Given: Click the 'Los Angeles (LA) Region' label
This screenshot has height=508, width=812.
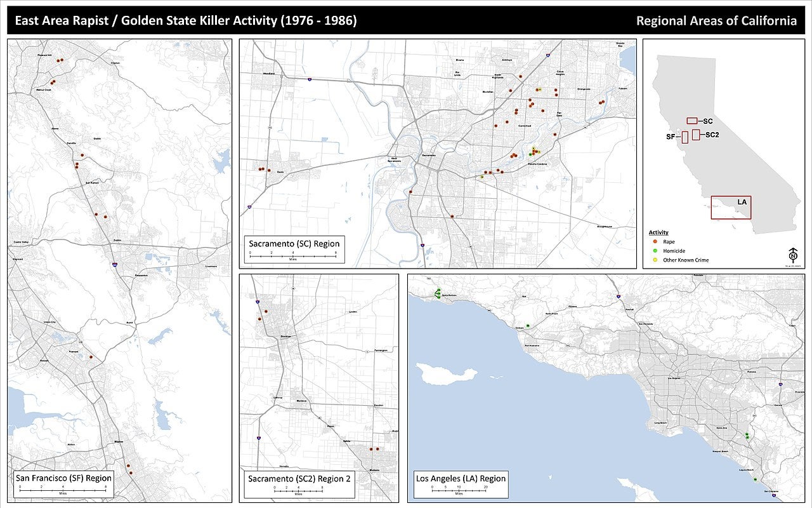Looking at the screenshot, I should click(x=461, y=478).
